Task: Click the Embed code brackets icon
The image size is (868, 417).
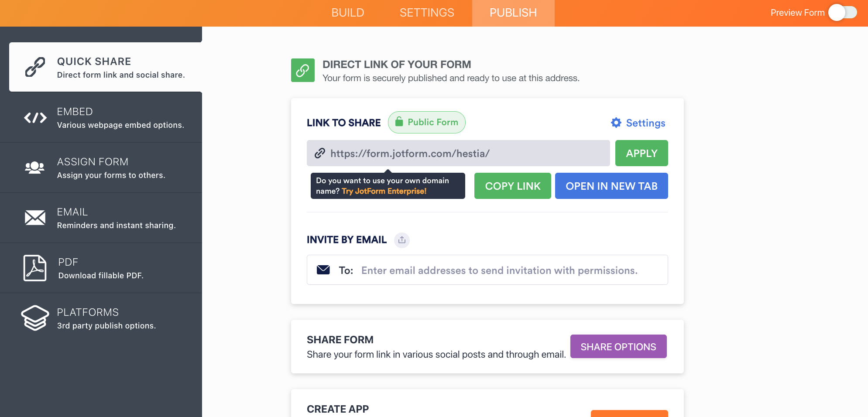Action: pos(35,118)
